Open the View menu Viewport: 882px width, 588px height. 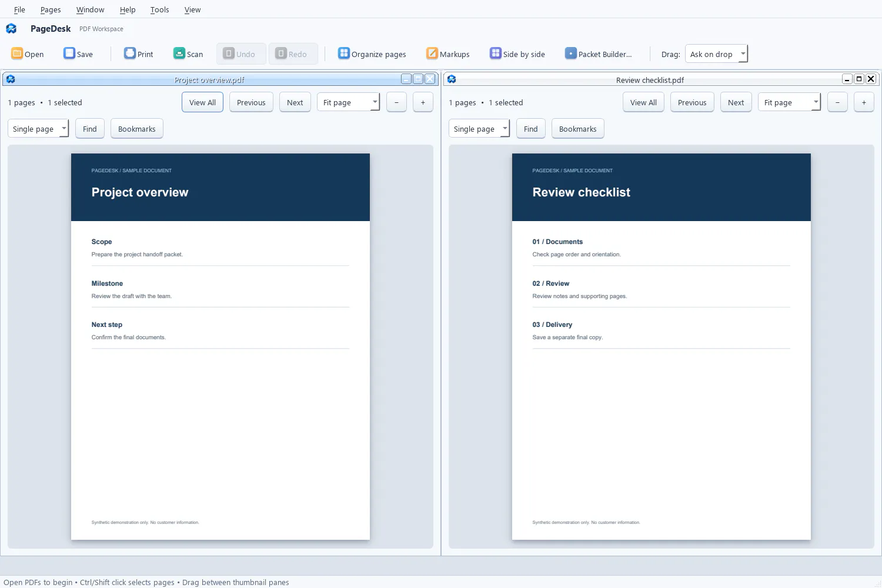pos(192,9)
